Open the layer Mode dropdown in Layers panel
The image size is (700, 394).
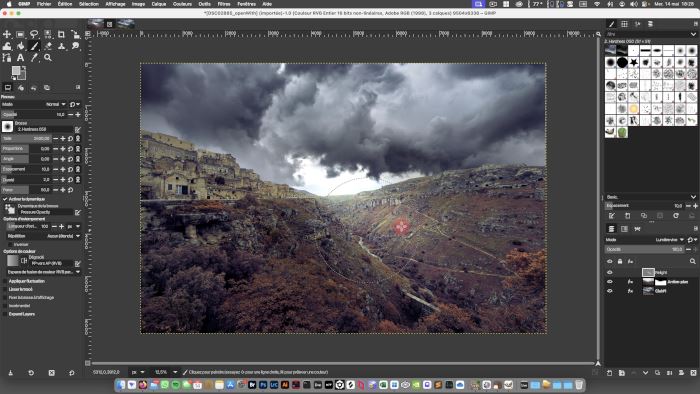(x=670, y=240)
